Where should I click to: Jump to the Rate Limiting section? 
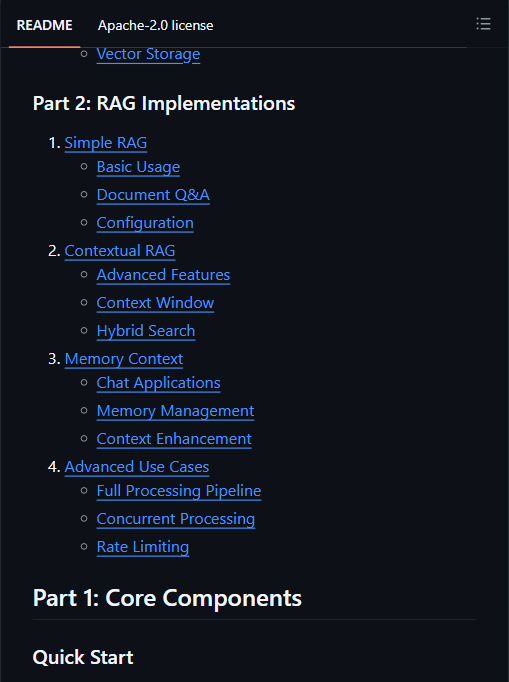click(143, 547)
